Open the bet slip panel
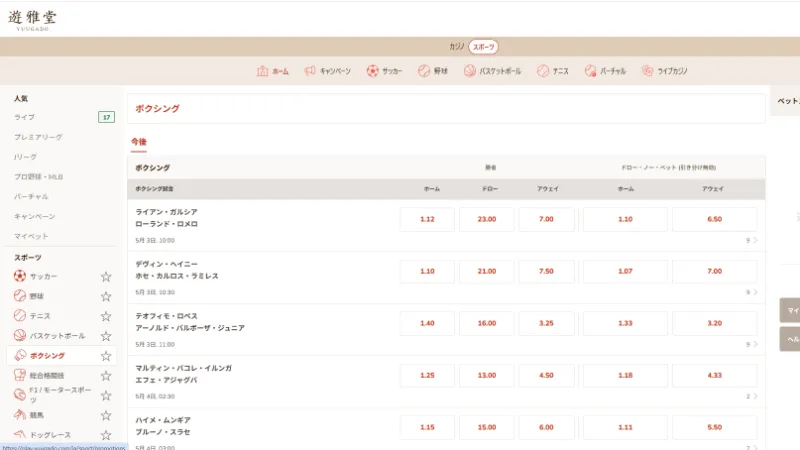This screenshot has width=800, height=450. click(x=787, y=101)
